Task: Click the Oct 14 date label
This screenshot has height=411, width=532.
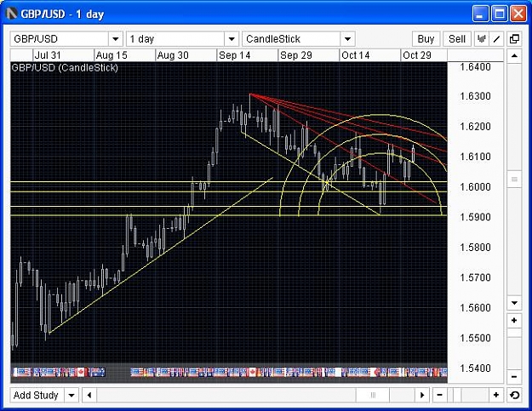Action: (356, 55)
